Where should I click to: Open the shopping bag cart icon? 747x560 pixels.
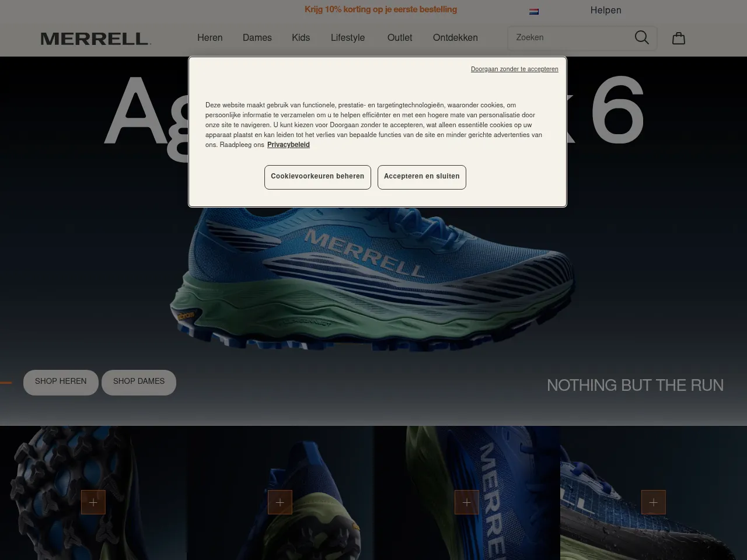[x=678, y=37]
